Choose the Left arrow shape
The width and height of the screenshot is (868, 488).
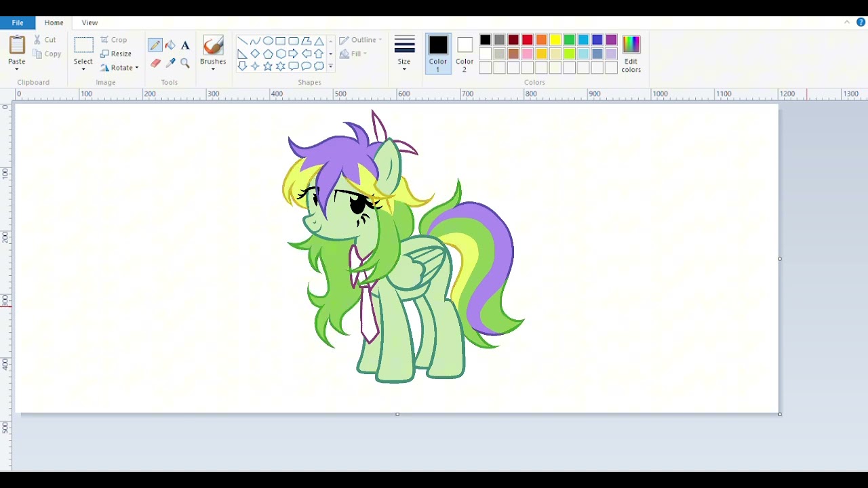[307, 54]
